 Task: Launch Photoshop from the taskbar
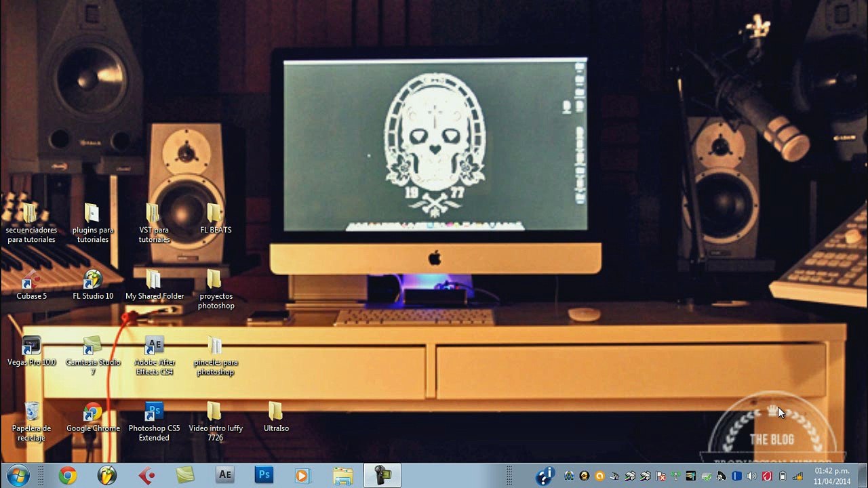(264, 476)
